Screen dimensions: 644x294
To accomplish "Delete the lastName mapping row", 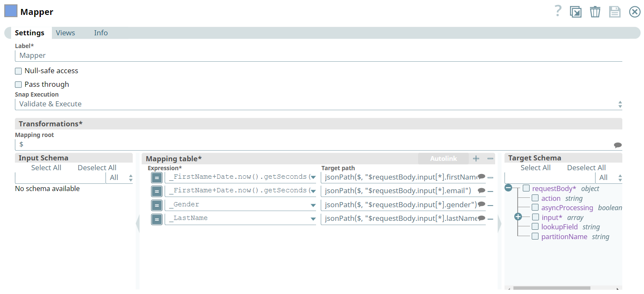I will tap(490, 220).
